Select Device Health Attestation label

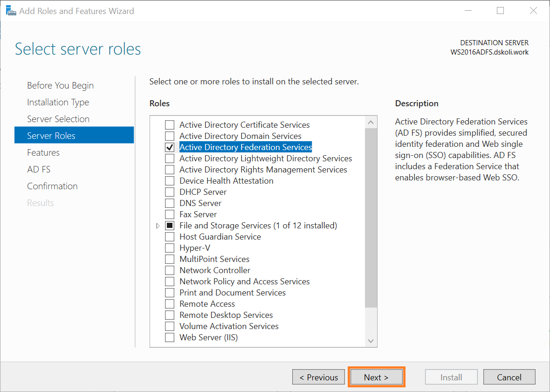pos(226,181)
